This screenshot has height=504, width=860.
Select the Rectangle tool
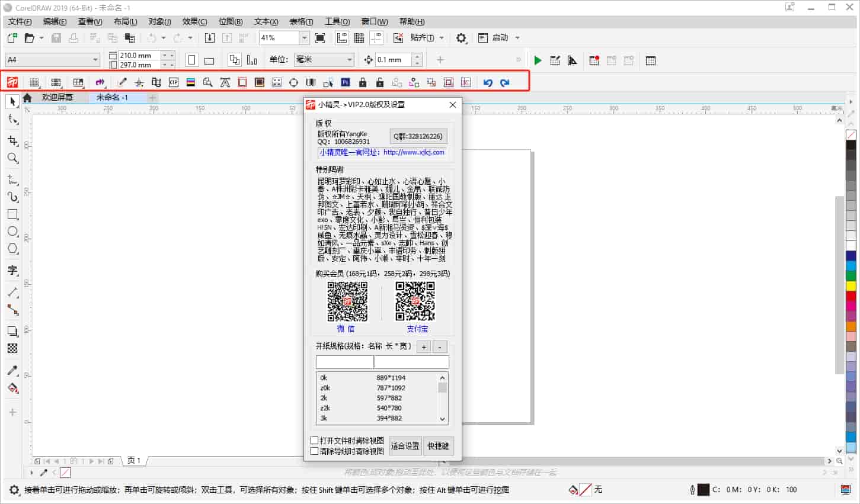tap(12, 214)
